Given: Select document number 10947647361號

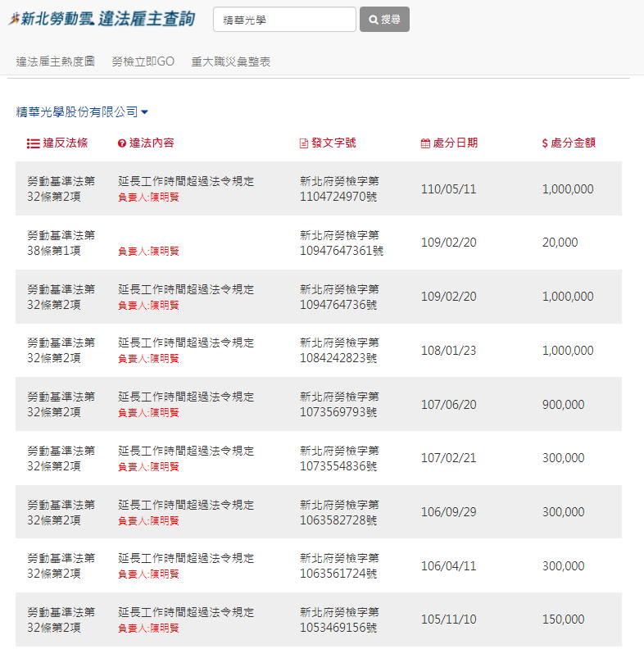Looking at the screenshot, I should [x=342, y=251].
